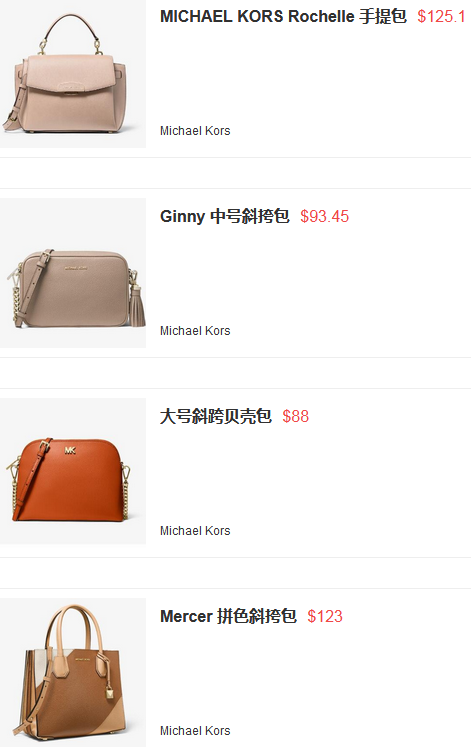
Task: Select the $123 price
Action: 325,616
